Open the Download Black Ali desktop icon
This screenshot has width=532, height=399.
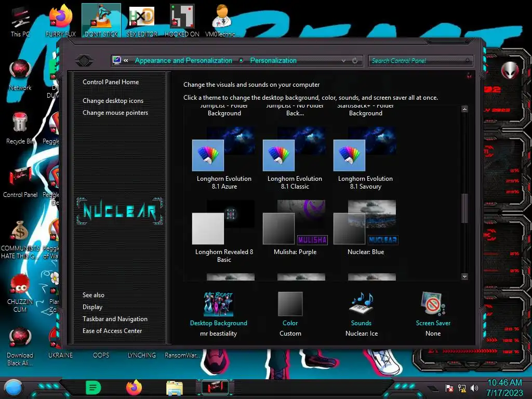pyautogui.click(x=20, y=347)
